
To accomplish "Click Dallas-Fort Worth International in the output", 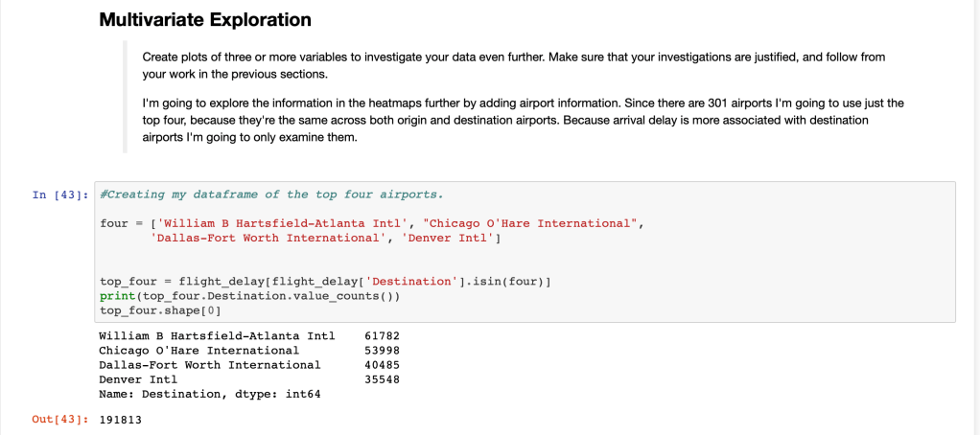I will pos(209,365).
